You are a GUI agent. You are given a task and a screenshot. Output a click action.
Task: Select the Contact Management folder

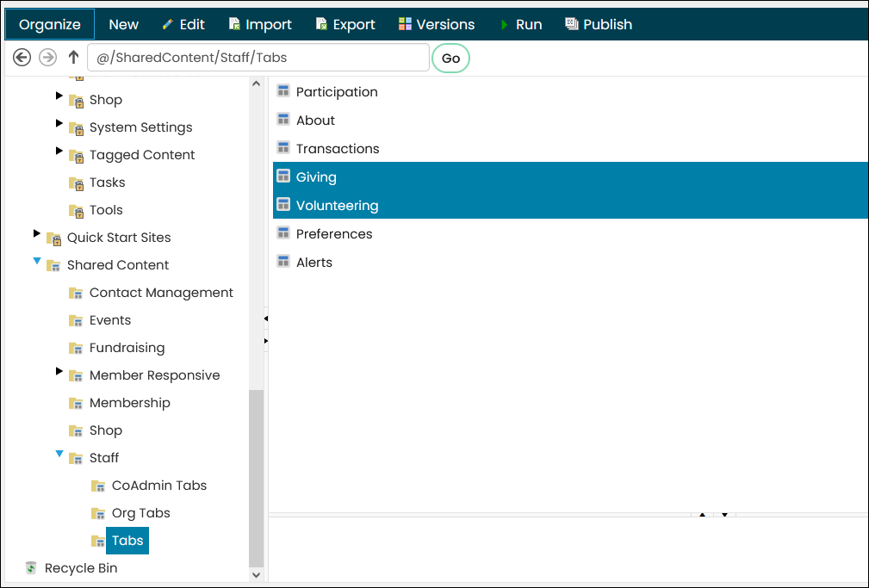[x=161, y=293]
